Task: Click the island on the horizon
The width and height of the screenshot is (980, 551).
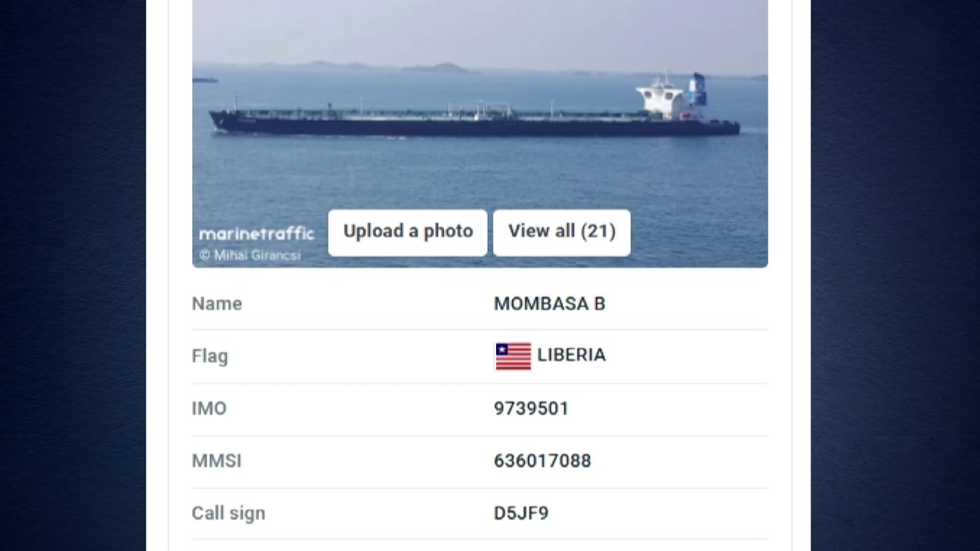Action: pos(439,68)
